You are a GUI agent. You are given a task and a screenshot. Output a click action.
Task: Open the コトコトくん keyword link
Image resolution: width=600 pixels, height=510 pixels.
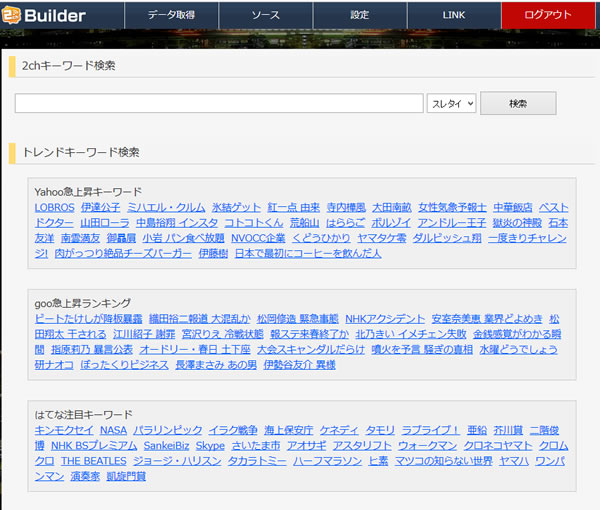[254, 223]
